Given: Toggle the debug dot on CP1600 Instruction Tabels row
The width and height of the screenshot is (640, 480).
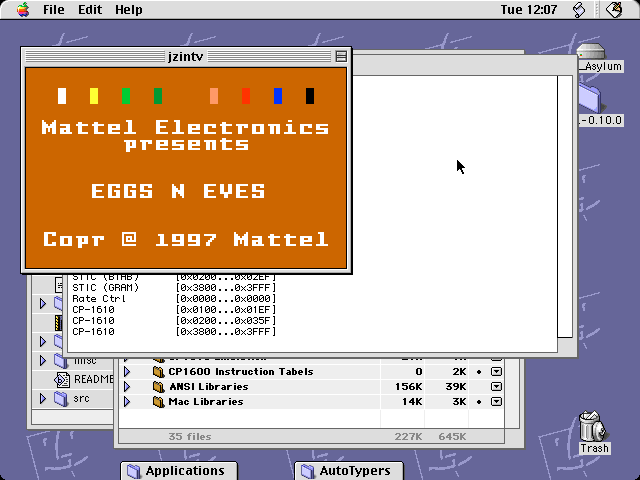Looking at the screenshot, I should point(479,372).
